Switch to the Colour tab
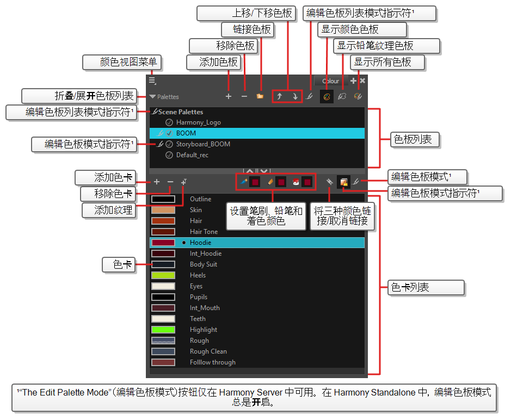Screen dimensions: 511x420 (330, 81)
